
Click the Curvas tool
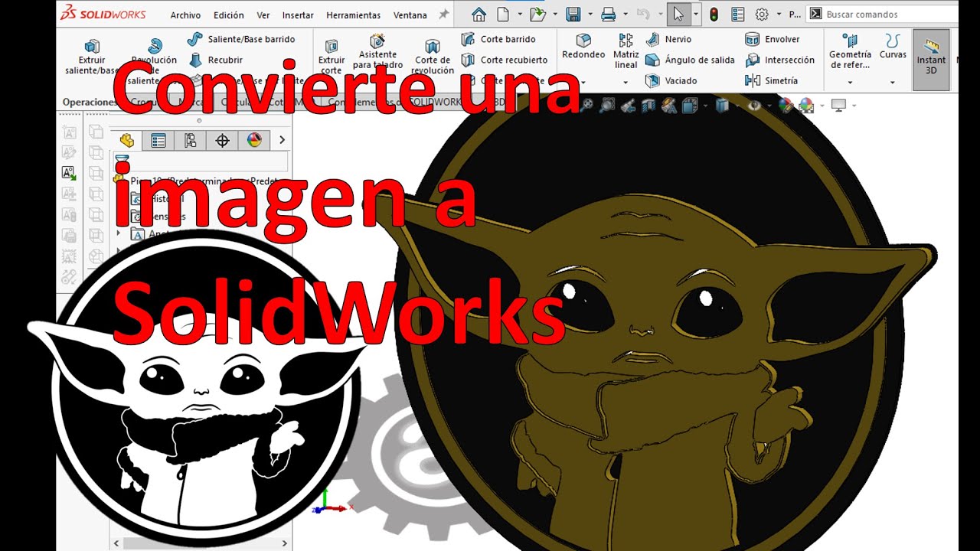893,47
